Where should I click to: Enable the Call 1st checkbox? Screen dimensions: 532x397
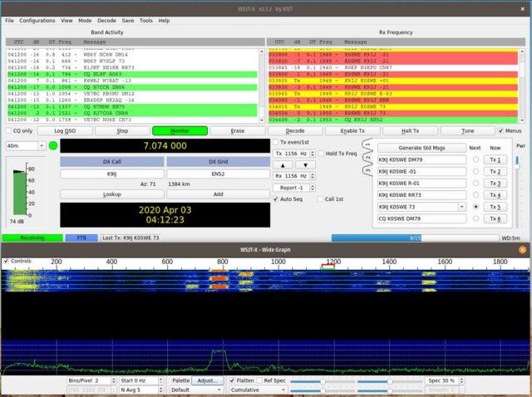(320, 199)
